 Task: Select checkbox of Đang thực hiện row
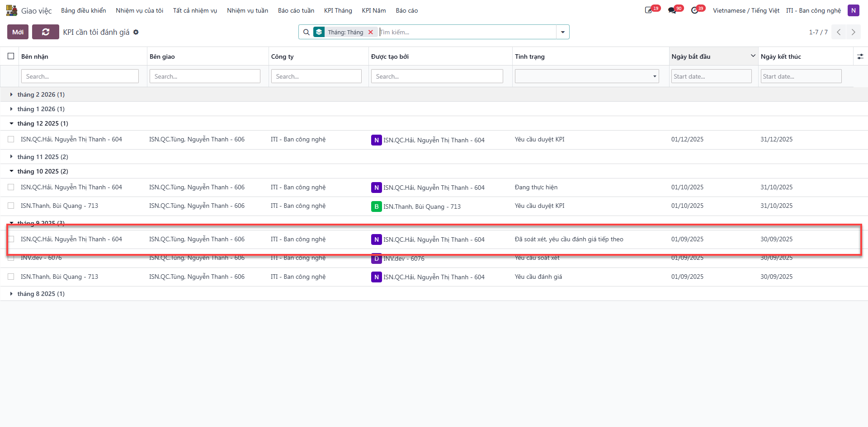[11, 187]
